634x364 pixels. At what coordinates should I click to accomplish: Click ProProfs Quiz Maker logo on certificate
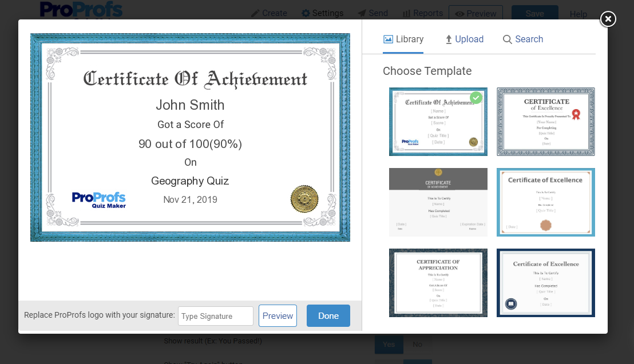(x=98, y=199)
